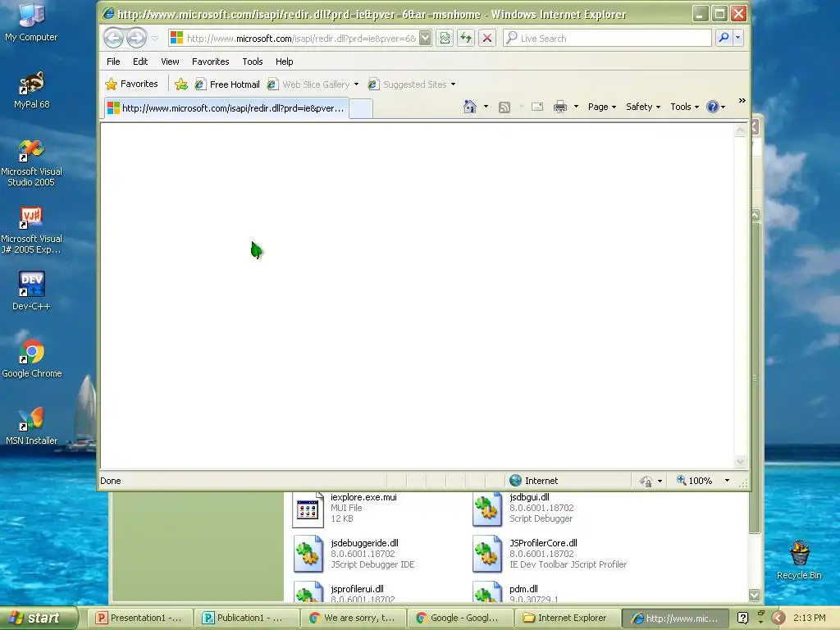Click inside the Live Search box

pyautogui.click(x=607, y=38)
